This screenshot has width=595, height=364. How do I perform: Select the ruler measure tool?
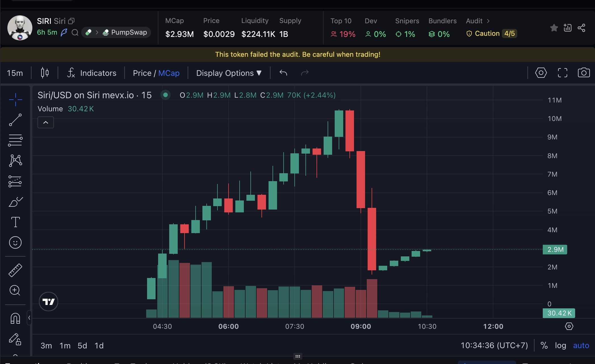click(15, 270)
